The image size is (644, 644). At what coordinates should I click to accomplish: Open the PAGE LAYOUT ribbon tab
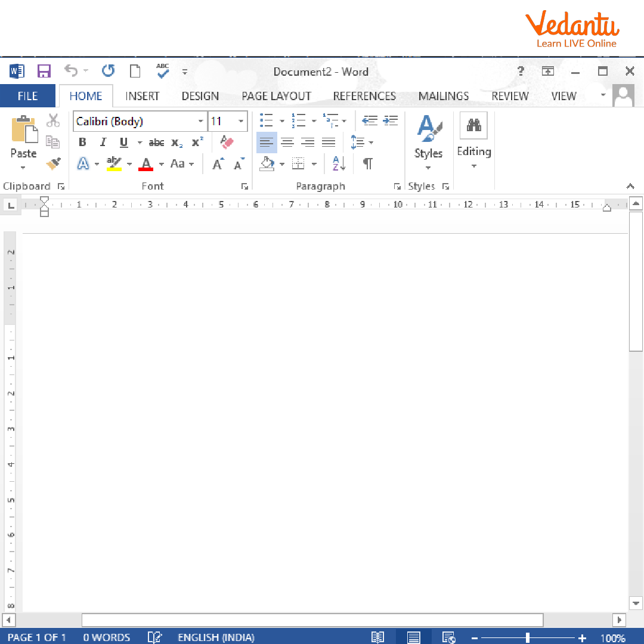pos(276,96)
